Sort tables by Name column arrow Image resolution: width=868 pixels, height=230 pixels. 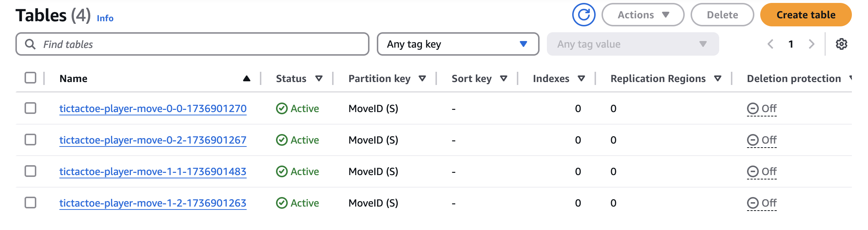(247, 78)
